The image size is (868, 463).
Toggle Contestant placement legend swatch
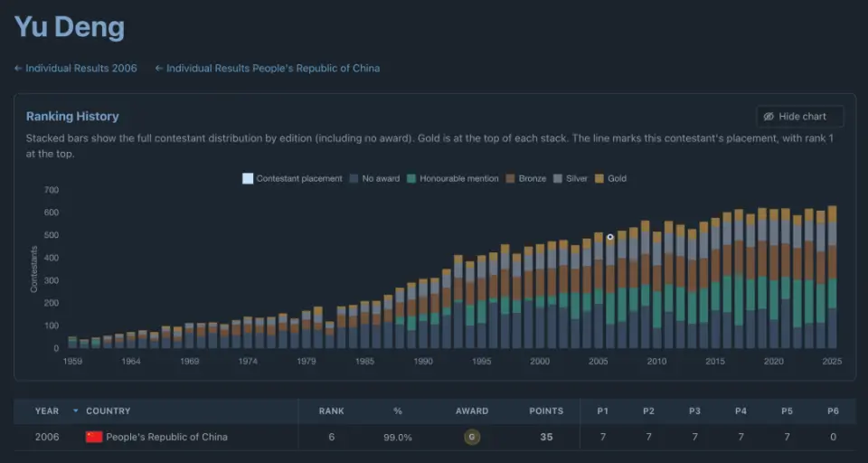click(248, 178)
